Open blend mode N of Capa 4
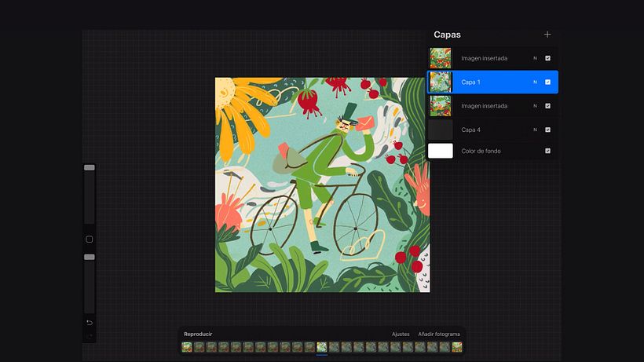 pyautogui.click(x=535, y=130)
